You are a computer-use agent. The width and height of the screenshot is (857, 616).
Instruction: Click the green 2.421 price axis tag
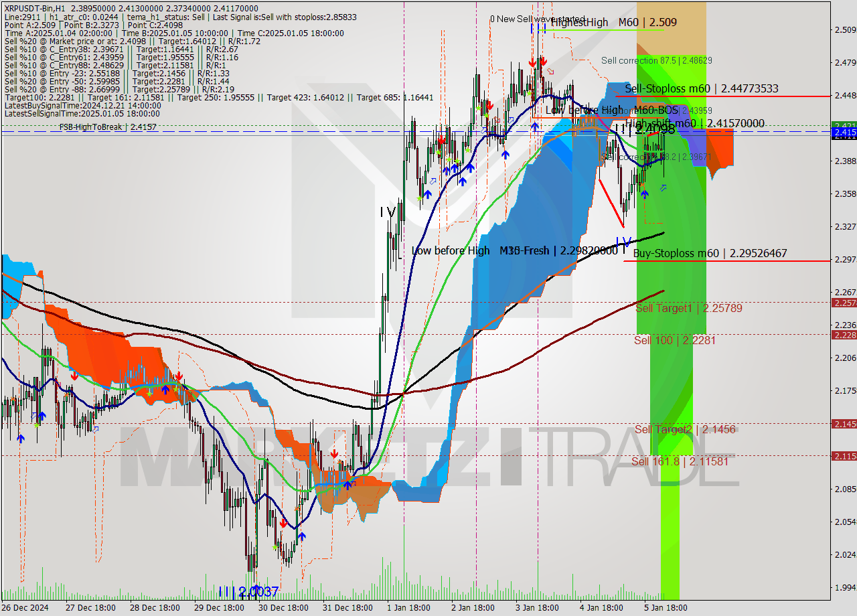(844, 125)
